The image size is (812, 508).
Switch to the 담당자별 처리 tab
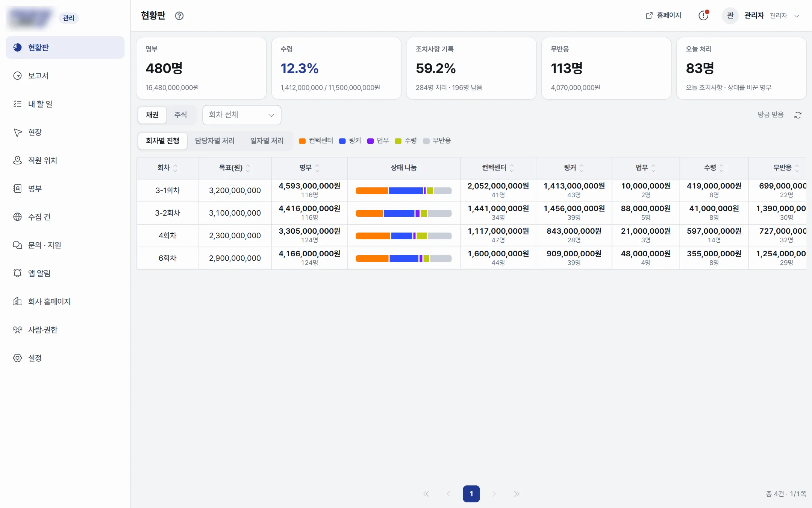[215, 141]
